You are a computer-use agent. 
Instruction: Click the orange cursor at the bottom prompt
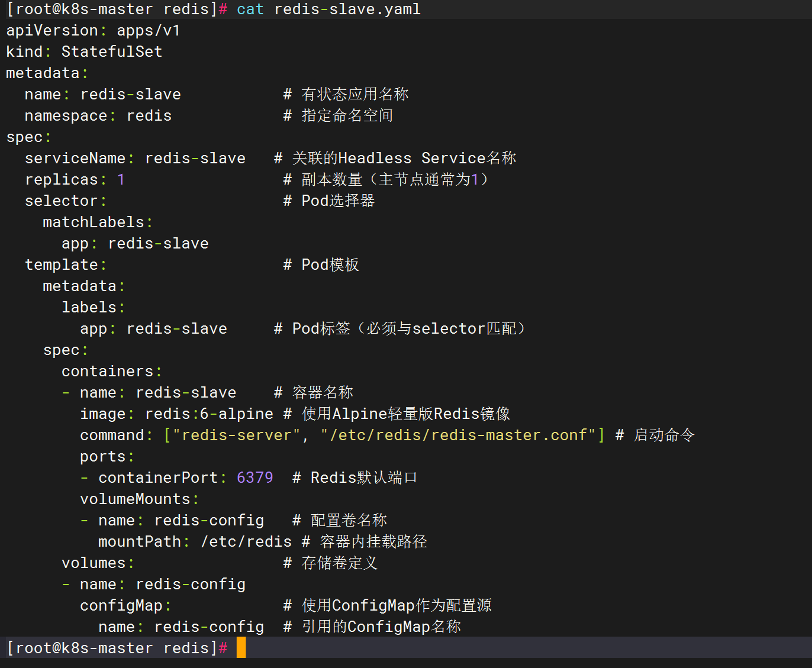pyautogui.click(x=241, y=648)
